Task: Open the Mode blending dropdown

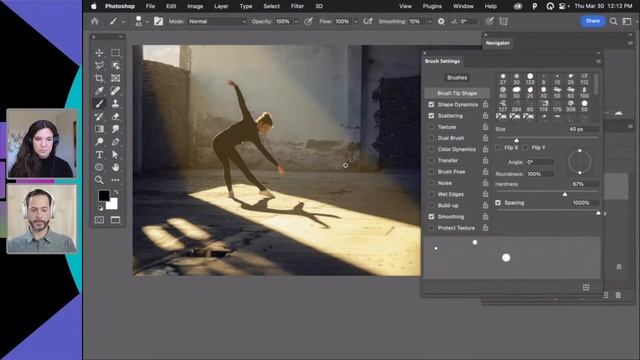Action: (x=217, y=21)
